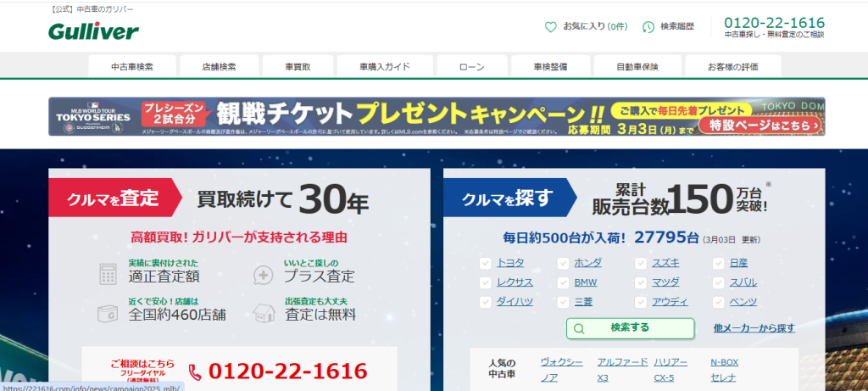Screen dimensions: 868x391
Task: Toggle the ベンツ checkbox
Action: click(719, 302)
